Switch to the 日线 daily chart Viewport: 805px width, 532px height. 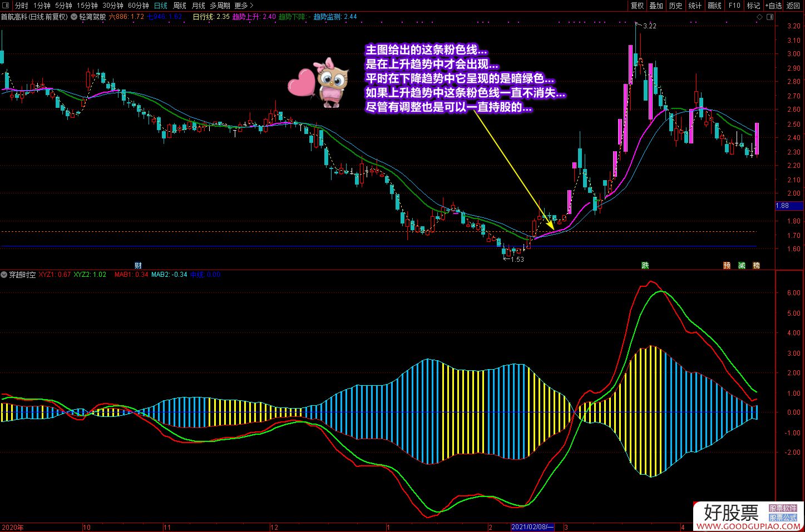[x=160, y=6]
